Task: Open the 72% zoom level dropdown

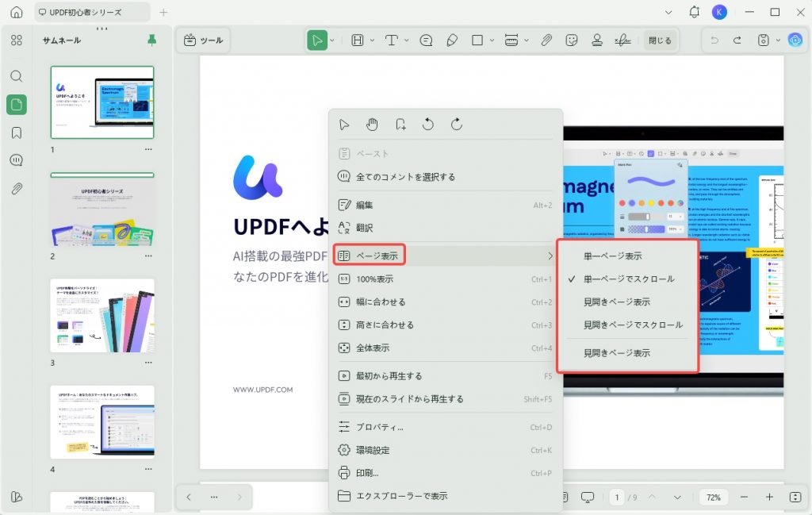Action: [713, 498]
